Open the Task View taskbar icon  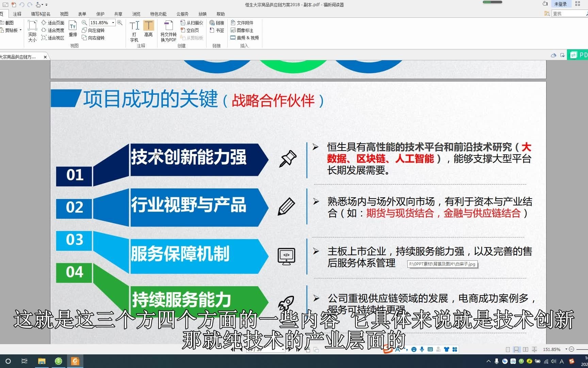click(24, 361)
